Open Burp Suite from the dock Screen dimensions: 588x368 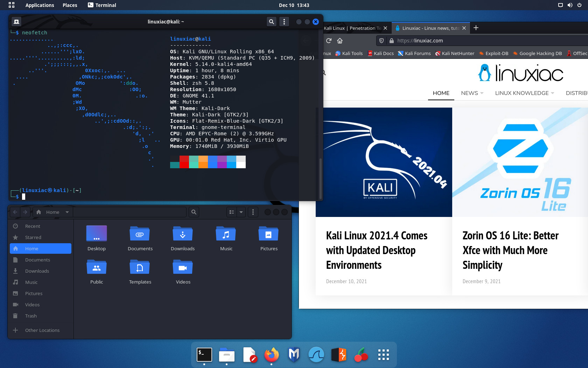pos(339,355)
